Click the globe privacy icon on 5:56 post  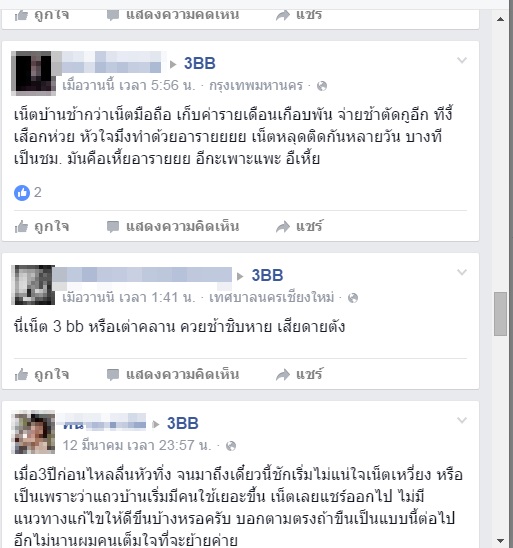point(321,86)
